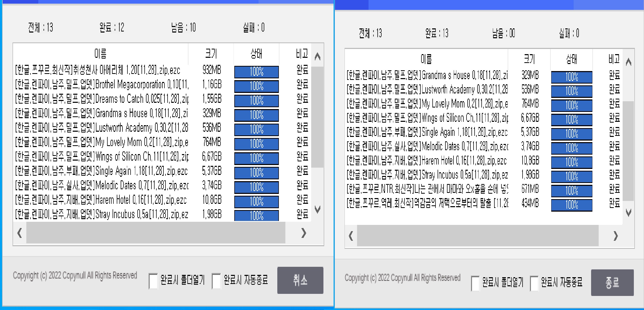The image size is (644, 310).
Task: Enable 완료시 폴더열기 checkbox in left window
Action: (153, 281)
